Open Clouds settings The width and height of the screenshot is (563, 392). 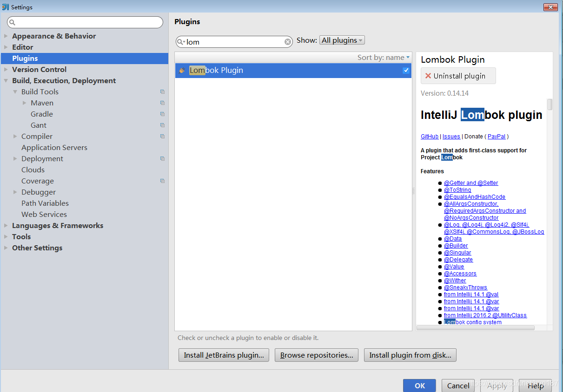click(x=33, y=170)
